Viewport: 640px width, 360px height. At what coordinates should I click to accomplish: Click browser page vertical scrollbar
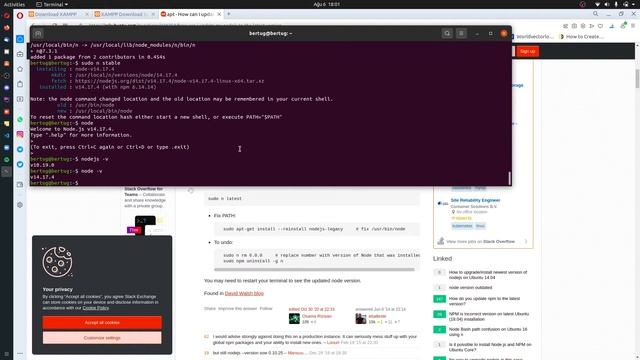point(637,78)
